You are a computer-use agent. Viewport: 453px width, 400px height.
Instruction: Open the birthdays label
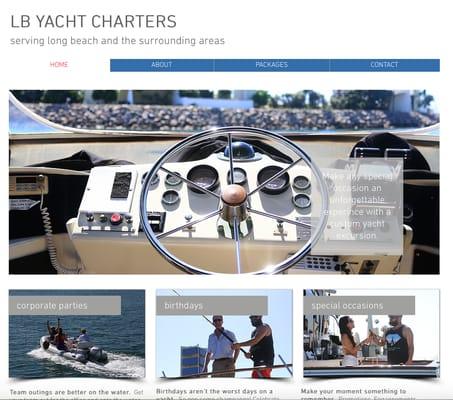point(212,306)
